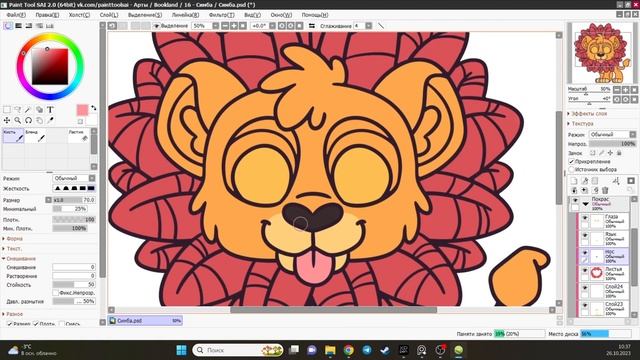
Task: Select the Кисть brush preset
Action: pos(13,136)
